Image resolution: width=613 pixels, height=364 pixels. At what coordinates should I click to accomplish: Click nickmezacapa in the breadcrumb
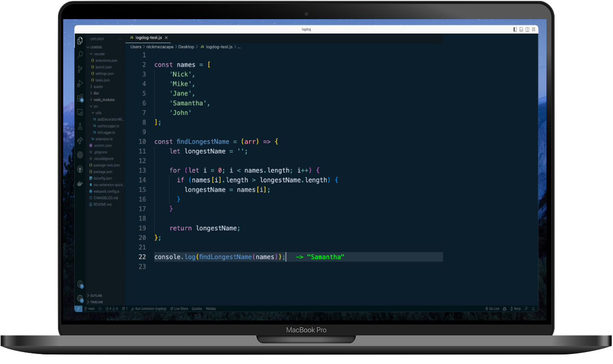point(160,47)
